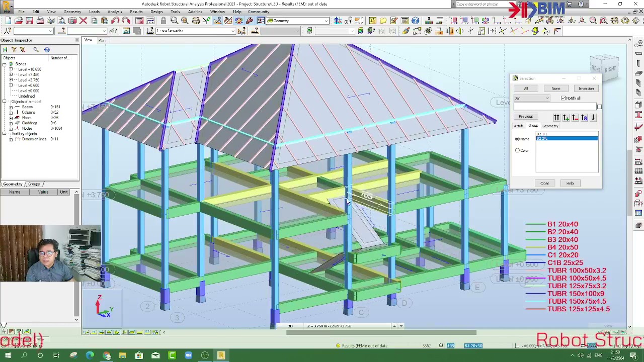
Task: Open the Results menu
Action: (136, 12)
